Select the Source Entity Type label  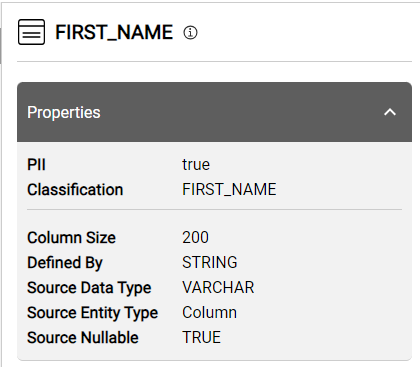point(93,313)
